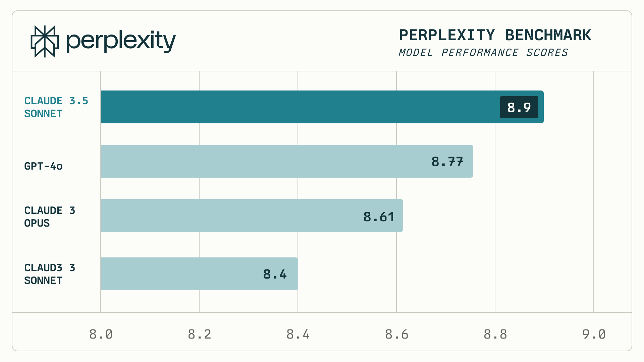The height and width of the screenshot is (362, 644).
Task: Click the 8.8 axis tick label
Action: [495, 334]
